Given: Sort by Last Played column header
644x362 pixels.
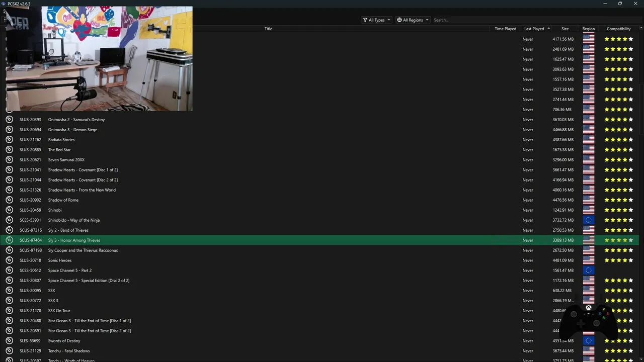Looking at the screenshot, I should click(x=535, y=29).
